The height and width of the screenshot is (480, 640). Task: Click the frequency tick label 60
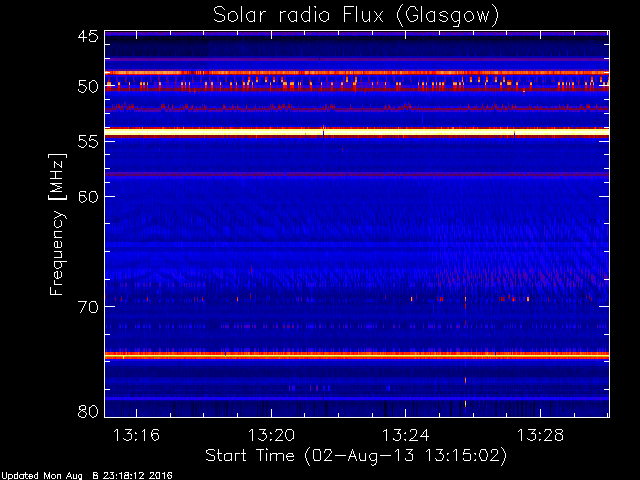tap(88, 196)
